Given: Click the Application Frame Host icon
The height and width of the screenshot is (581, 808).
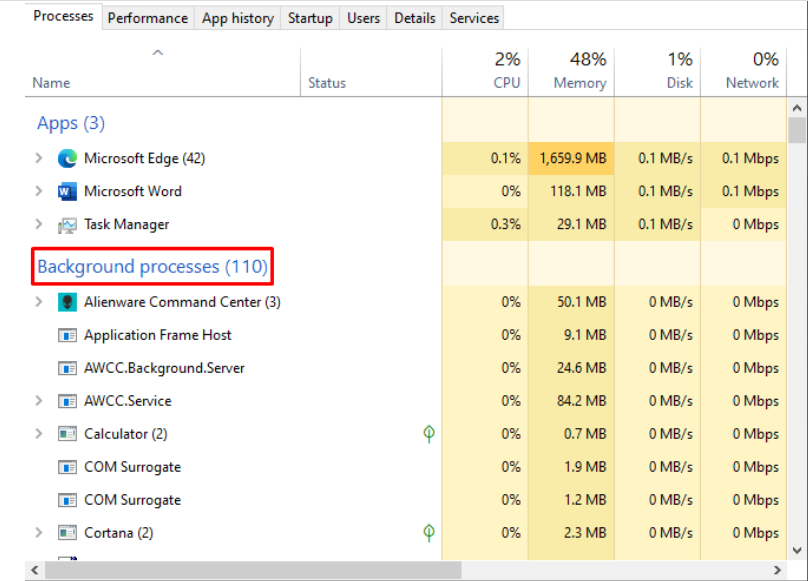Looking at the screenshot, I should (67, 336).
